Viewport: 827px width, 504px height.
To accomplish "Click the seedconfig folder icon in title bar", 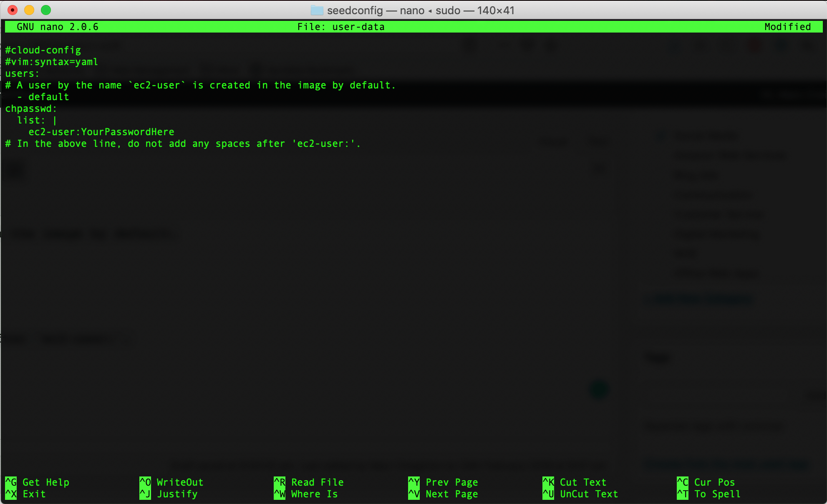I will click(x=317, y=10).
